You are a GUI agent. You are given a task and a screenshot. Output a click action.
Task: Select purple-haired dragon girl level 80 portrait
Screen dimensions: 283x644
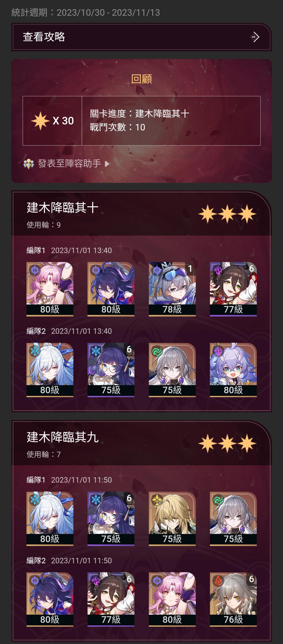pos(233,370)
